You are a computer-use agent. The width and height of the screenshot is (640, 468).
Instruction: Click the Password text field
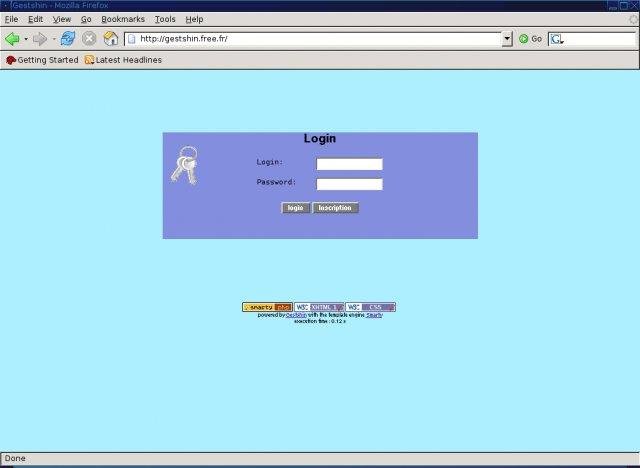[x=349, y=184]
